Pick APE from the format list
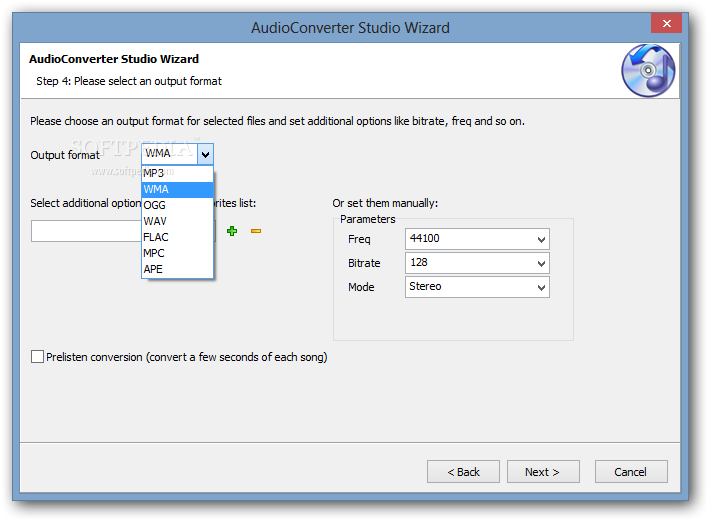 tap(177, 269)
